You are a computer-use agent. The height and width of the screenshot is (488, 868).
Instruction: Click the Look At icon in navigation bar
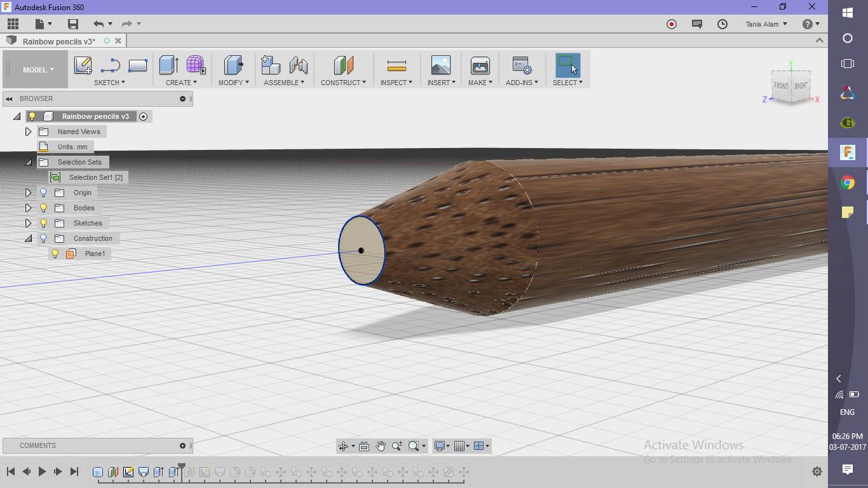pyautogui.click(x=364, y=446)
